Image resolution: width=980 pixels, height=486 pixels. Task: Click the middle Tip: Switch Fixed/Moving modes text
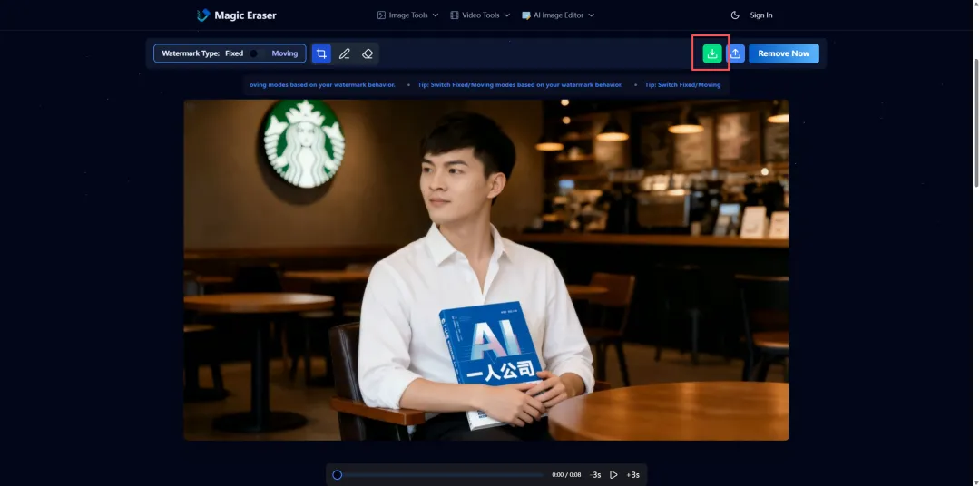point(520,85)
